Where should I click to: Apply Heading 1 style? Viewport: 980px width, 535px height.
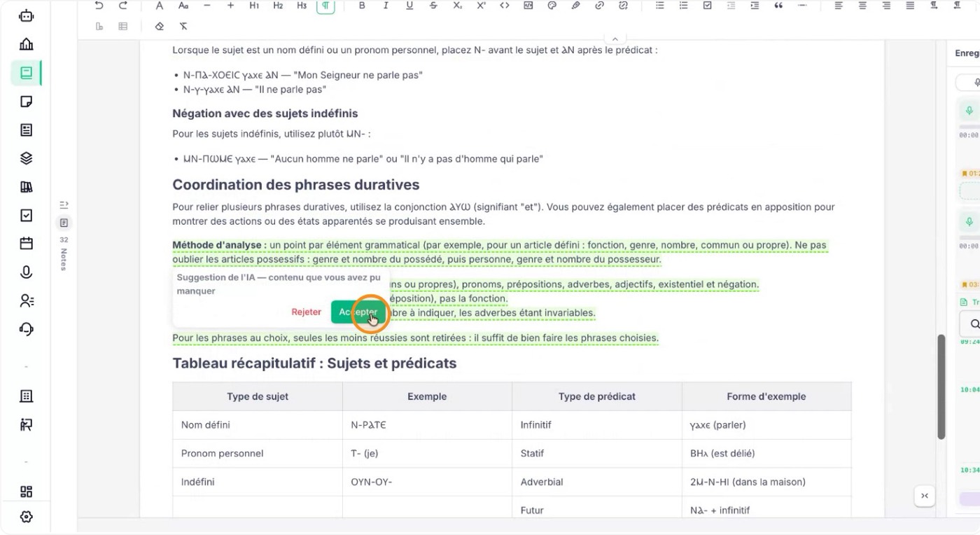[254, 6]
